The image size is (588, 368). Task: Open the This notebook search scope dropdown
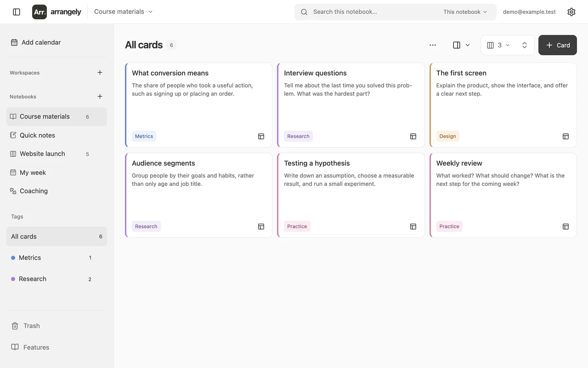click(x=465, y=12)
